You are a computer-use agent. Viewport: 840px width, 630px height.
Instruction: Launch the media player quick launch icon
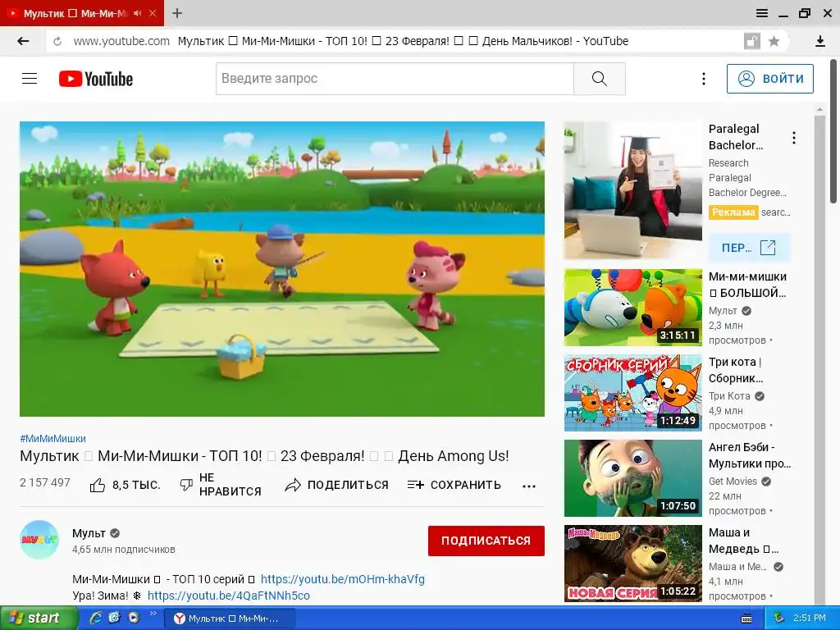(x=134, y=619)
